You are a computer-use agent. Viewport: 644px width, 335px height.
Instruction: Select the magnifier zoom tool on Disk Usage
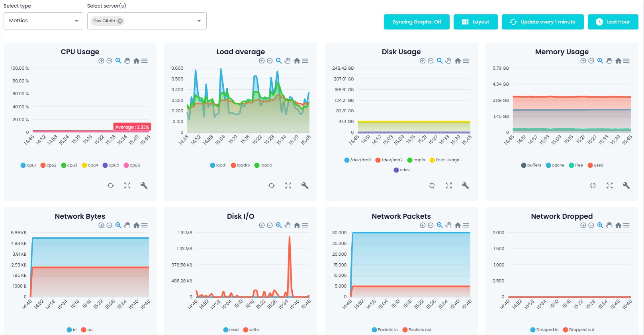[x=440, y=61]
